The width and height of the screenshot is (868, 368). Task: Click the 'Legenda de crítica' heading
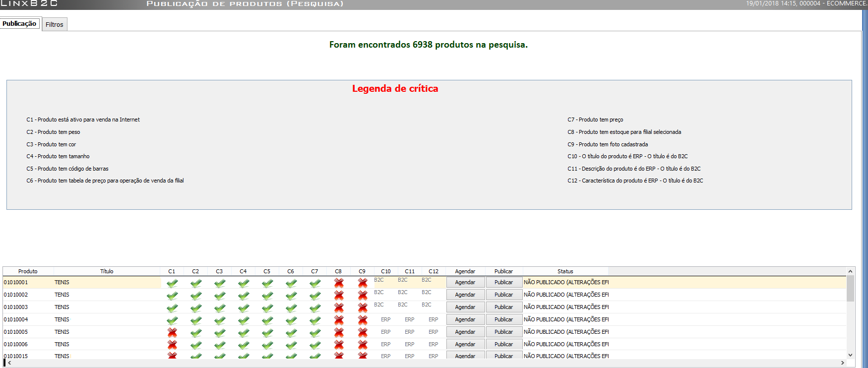395,88
